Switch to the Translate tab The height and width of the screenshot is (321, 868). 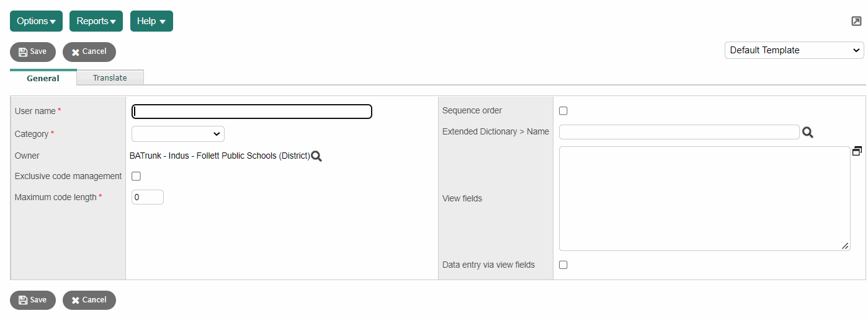[110, 78]
